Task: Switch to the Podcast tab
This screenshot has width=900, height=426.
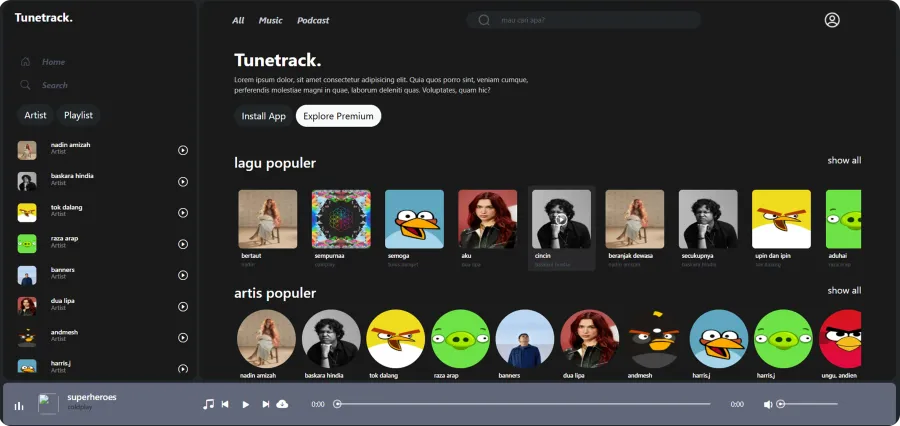Action: click(x=313, y=20)
